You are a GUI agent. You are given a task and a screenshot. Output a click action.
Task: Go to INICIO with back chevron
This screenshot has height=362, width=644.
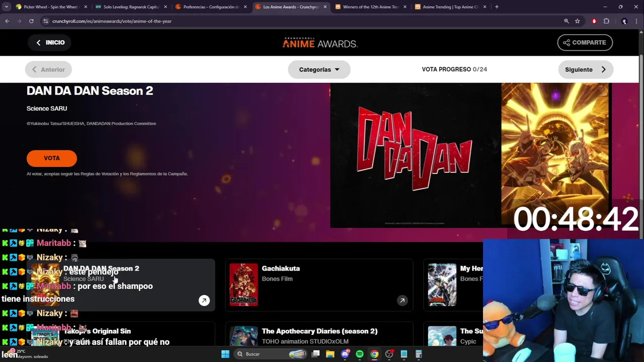50,43
